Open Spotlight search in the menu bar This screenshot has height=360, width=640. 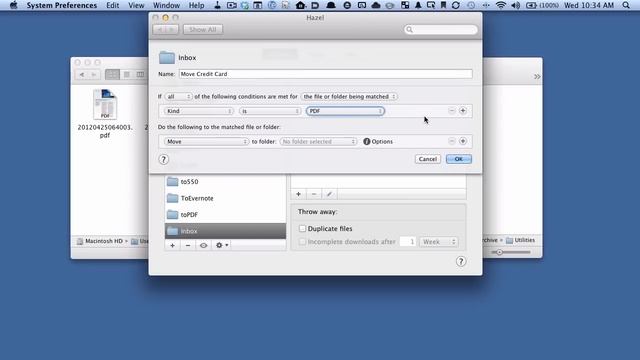pyautogui.click(x=626, y=5)
